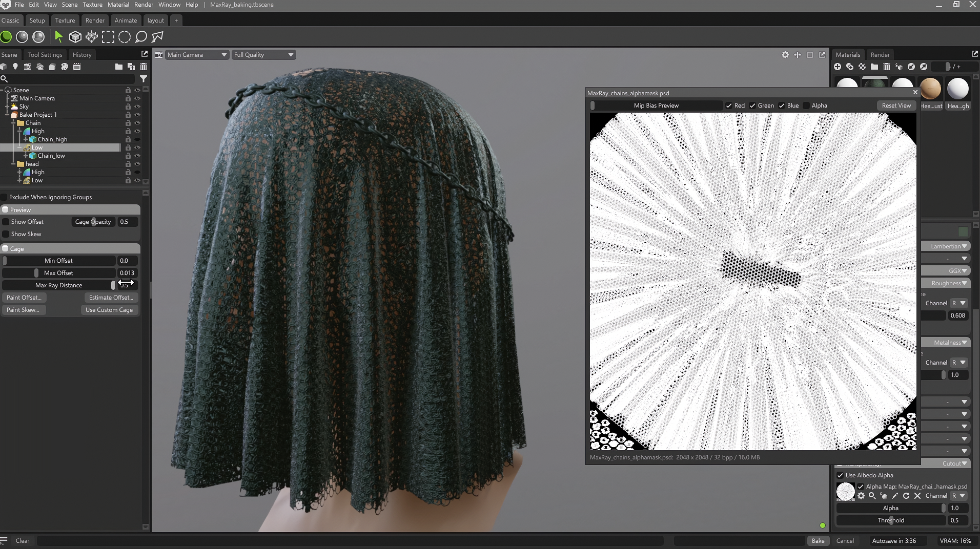
Task: Select the arrow selection tool
Action: coord(59,37)
